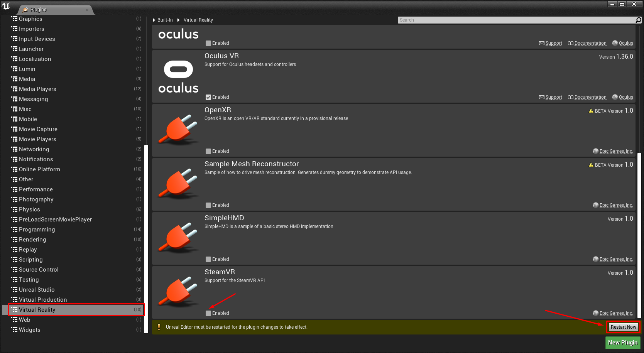Click the plugin Search input field
Screen dimensions: 644x353
click(517, 20)
